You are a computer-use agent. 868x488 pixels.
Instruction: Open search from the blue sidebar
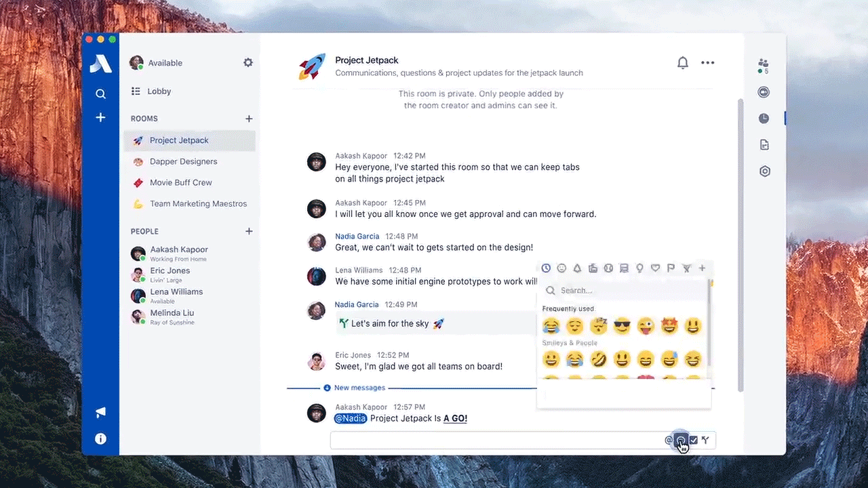(100, 94)
